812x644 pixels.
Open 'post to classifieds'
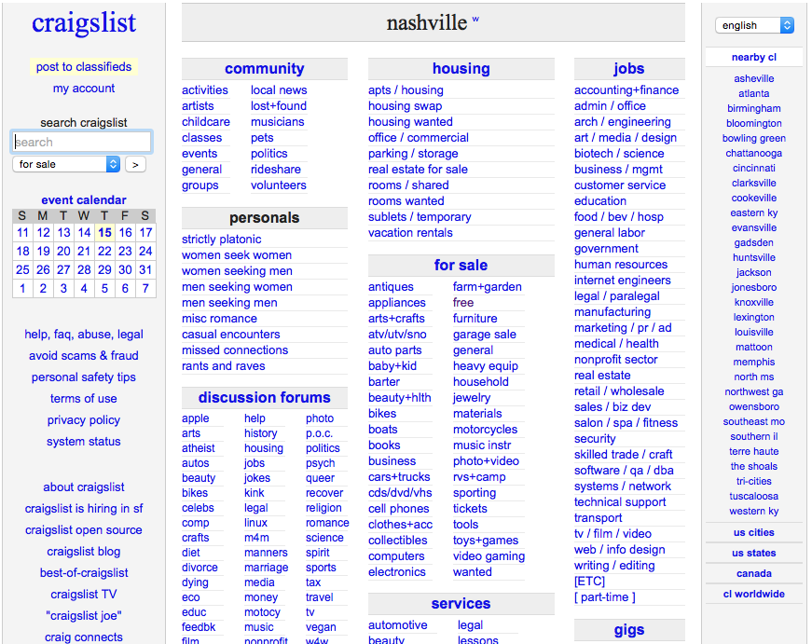(x=84, y=67)
